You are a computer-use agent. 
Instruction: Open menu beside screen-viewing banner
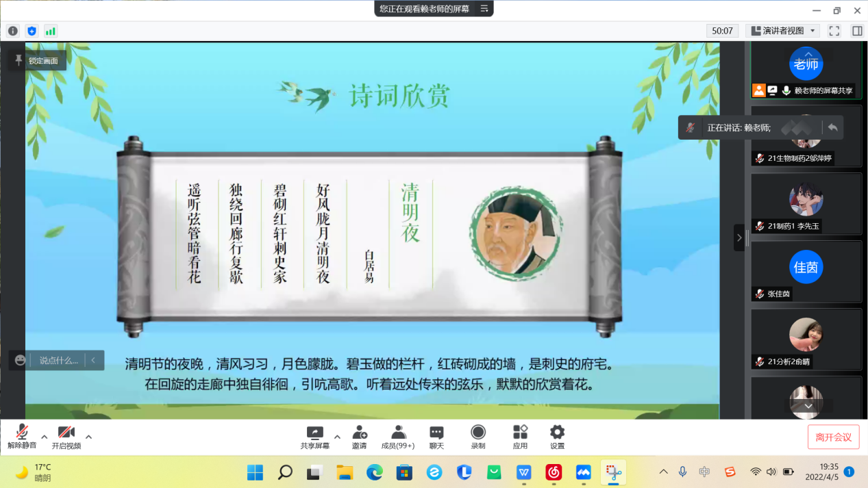[x=484, y=9]
